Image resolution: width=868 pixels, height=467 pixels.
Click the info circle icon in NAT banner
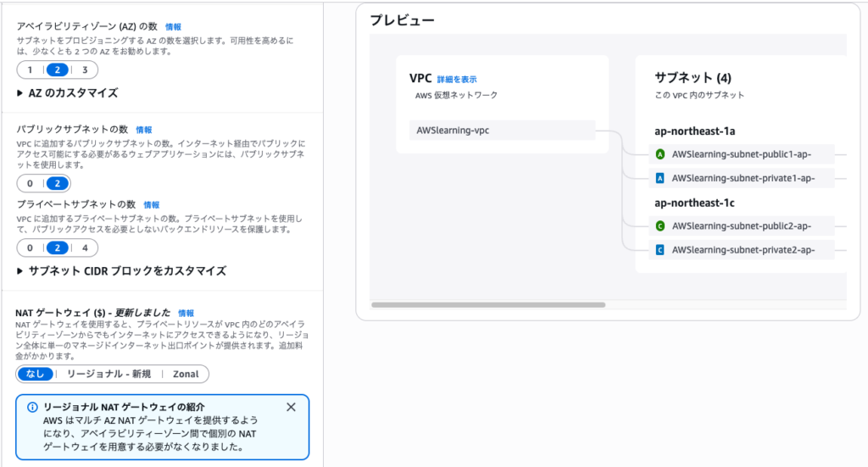point(31,408)
